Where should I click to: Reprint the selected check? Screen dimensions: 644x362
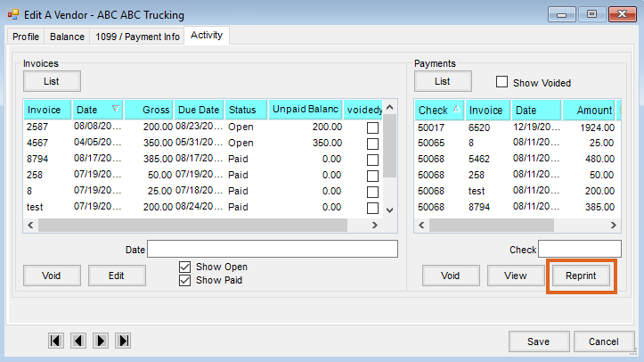pos(581,276)
